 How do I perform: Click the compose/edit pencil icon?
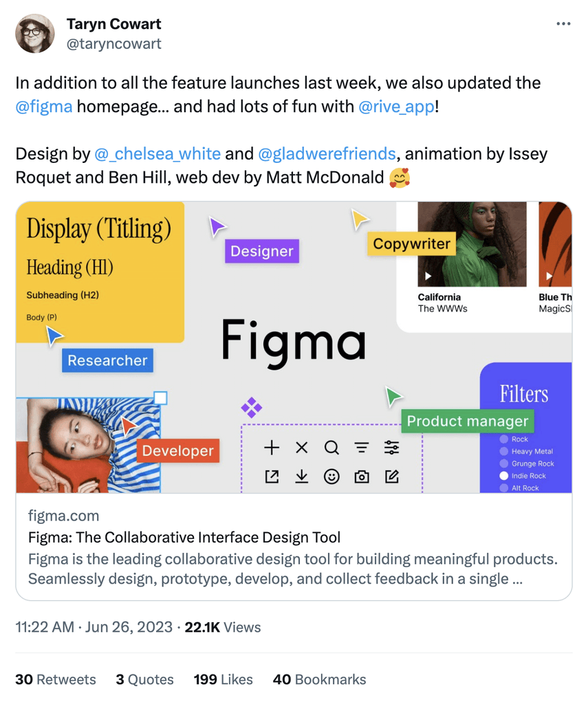(392, 476)
